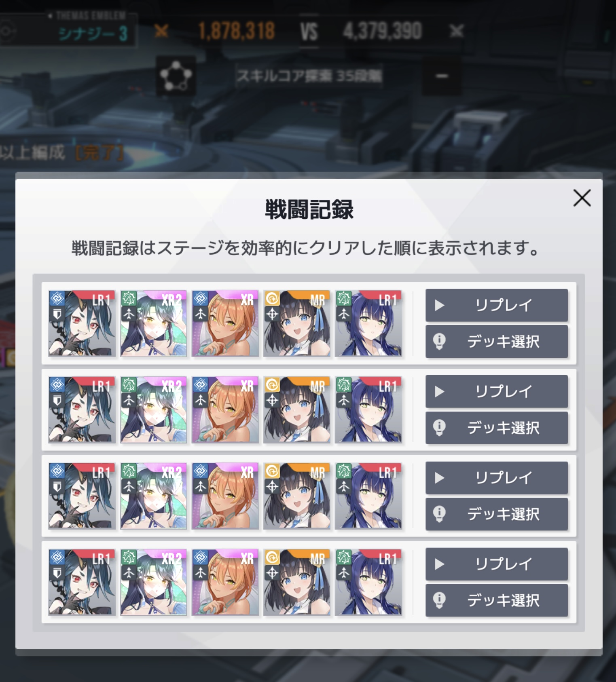Select third row's MR black-haired character

(297, 496)
